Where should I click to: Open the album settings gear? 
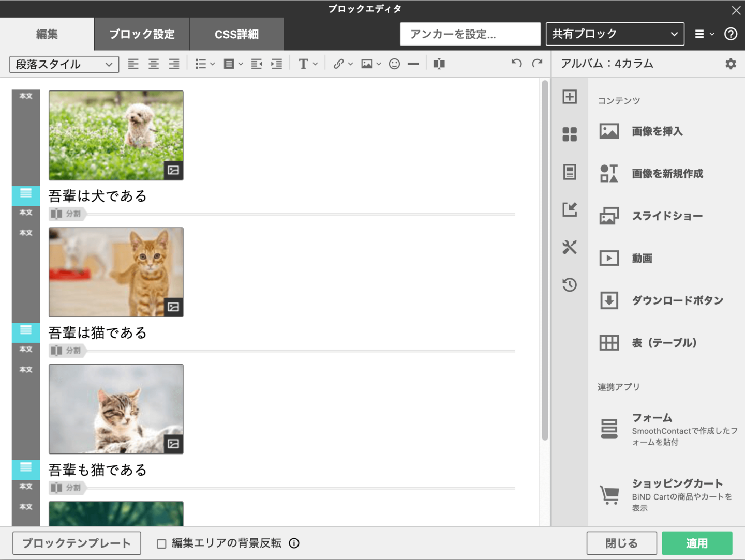point(731,64)
